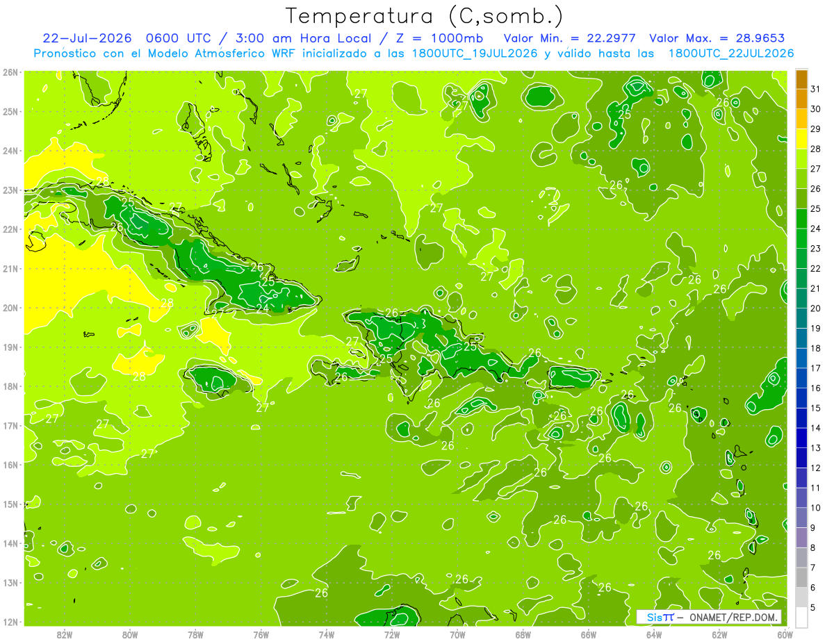This screenshot has height=644, width=834.
Task: Select the orange legend swatch between 30 and 31
Action: tap(801, 99)
